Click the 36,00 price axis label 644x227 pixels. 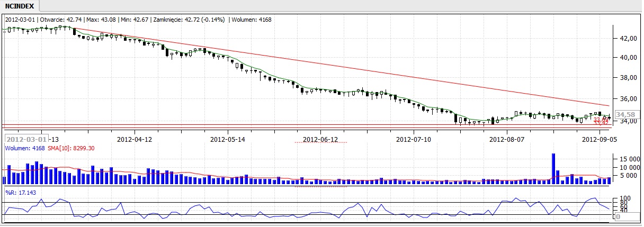pos(626,99)
